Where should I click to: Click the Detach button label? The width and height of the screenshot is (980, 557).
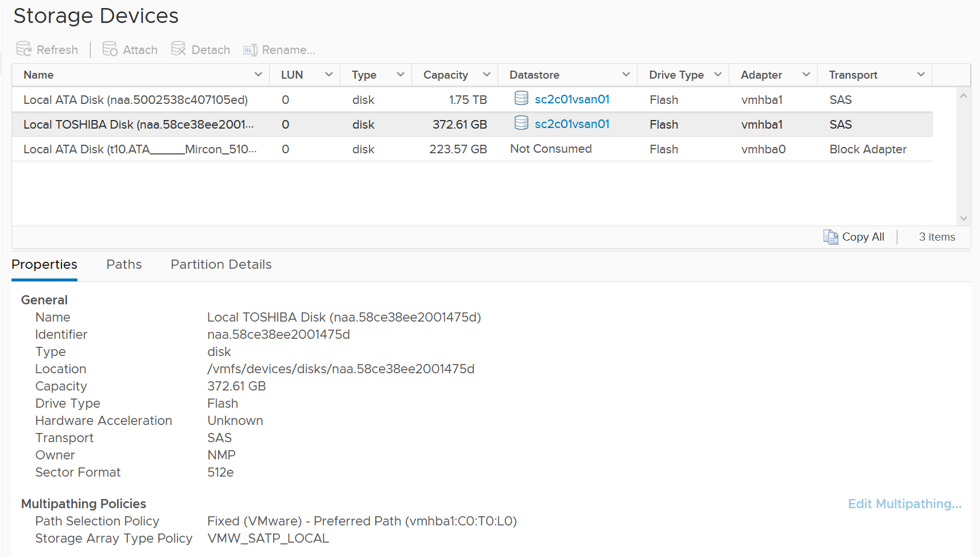211,50
